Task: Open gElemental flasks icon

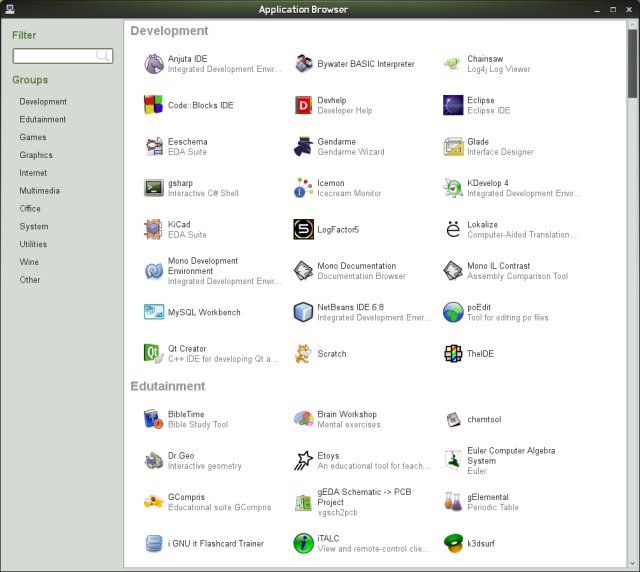Action: click(x=453, y=502)
